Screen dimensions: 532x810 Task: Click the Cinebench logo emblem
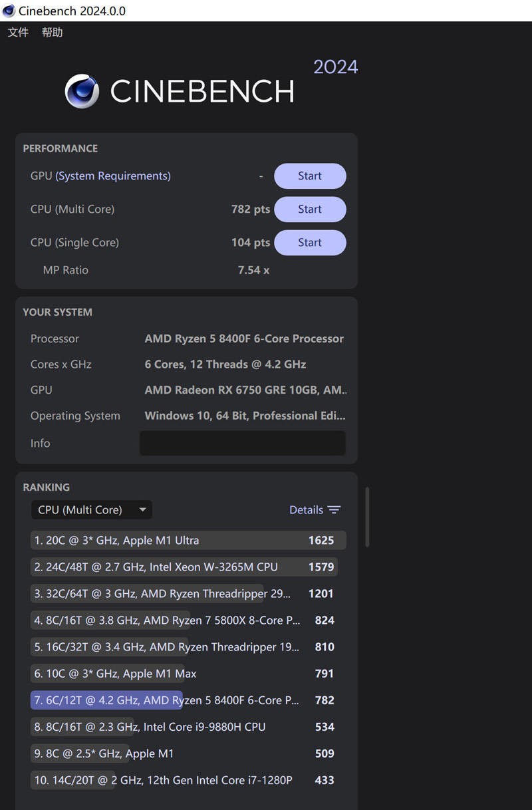point(81,90)
